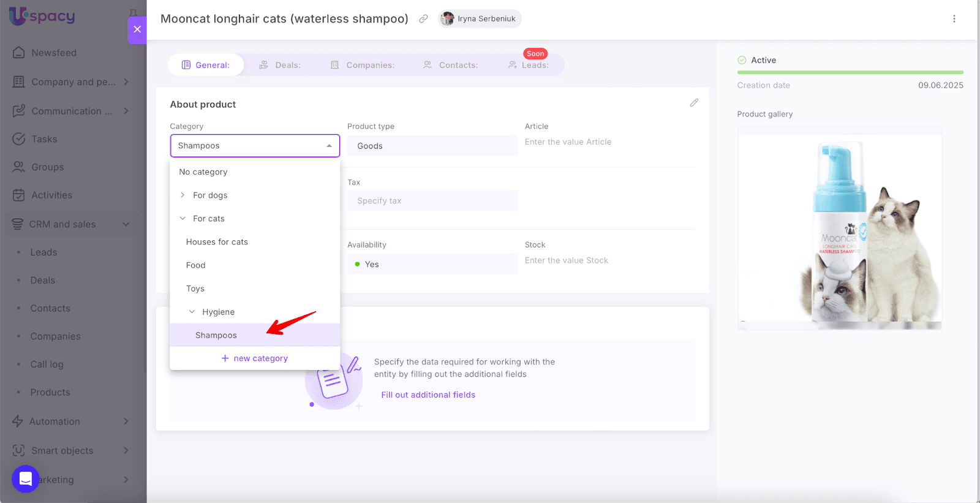Close the Category dropdown showing Shampoos

(329, 146)
